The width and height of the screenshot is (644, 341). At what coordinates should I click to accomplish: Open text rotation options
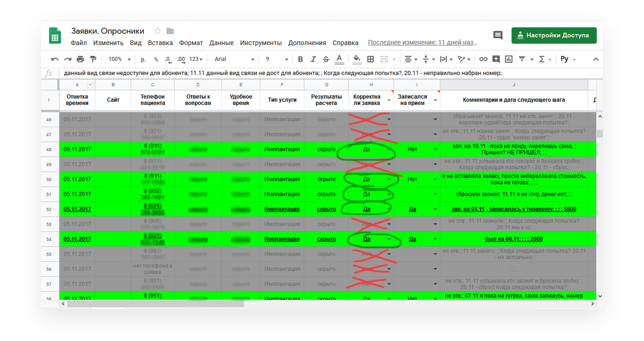tap(463, 59)
